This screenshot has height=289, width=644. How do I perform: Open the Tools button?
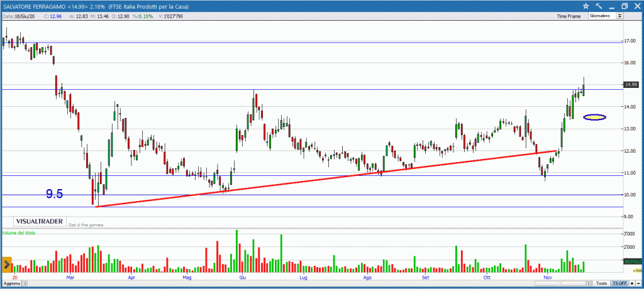602,283
